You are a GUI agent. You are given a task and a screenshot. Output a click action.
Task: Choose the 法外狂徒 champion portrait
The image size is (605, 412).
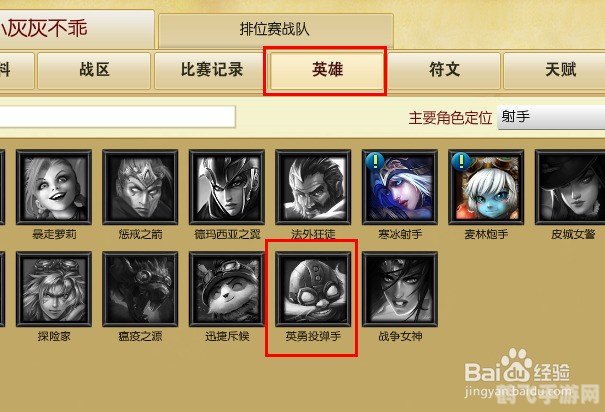313,187
